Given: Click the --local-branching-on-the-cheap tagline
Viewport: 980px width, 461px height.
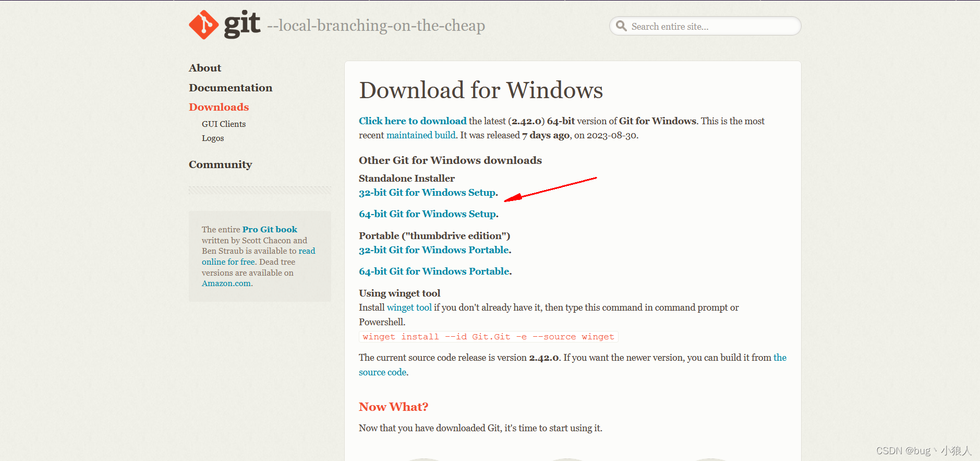Looking at the screenshot, I should (x=376, y=26).
